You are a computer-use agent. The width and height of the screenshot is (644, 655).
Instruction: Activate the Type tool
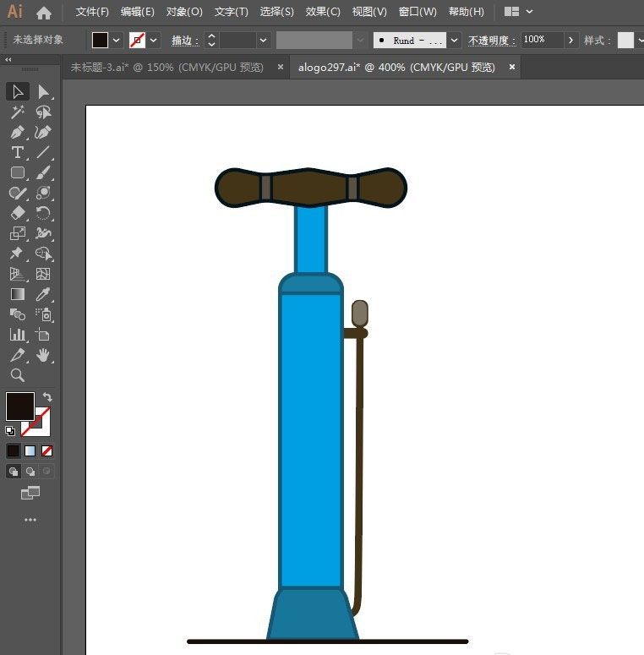pos(18,152)
